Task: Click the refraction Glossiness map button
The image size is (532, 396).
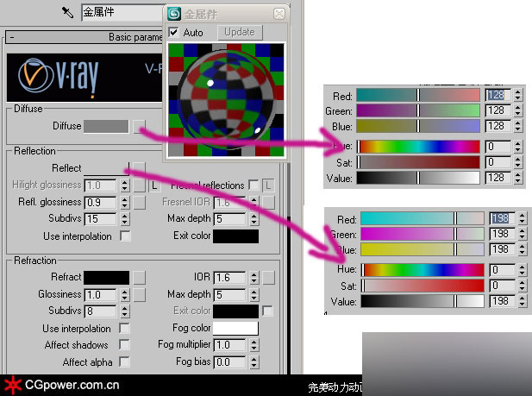Action: click(x=139, y=294)
